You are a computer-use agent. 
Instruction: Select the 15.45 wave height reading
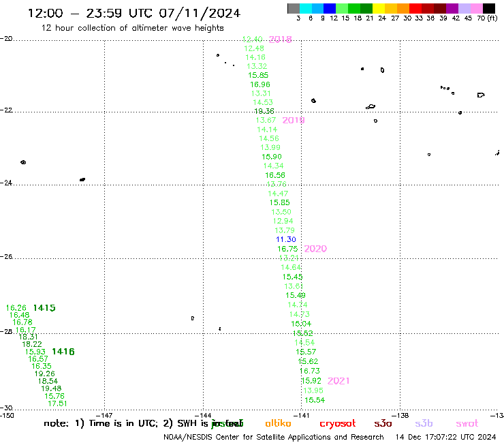tap(292, 277)
